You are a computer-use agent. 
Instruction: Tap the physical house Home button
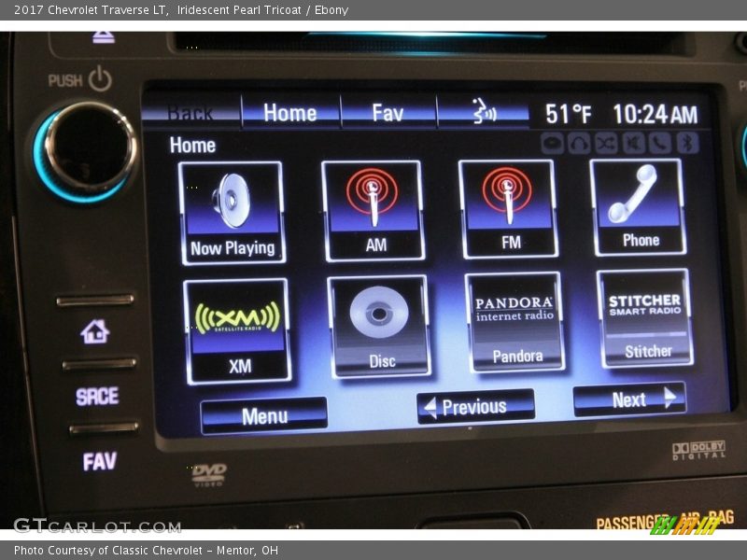[x=95, y=331]
